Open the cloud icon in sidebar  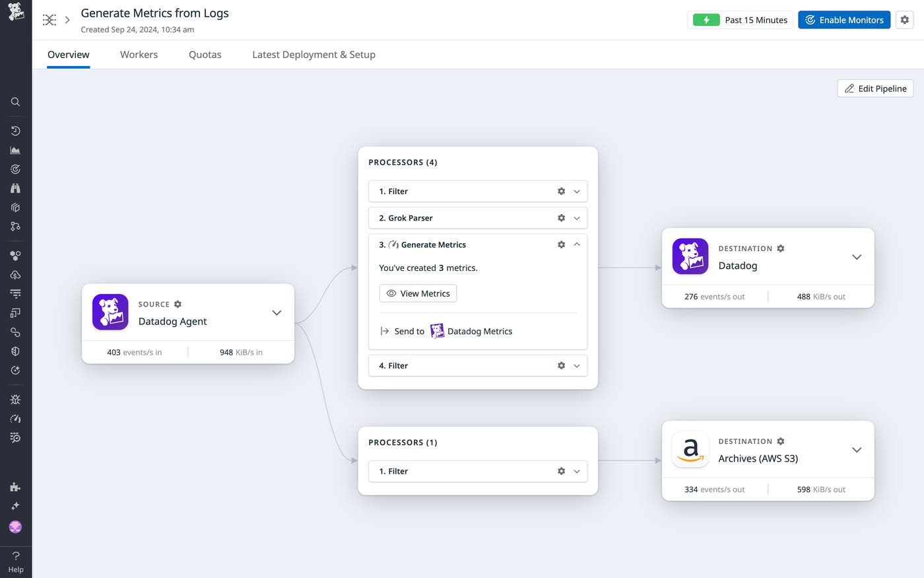click(x=15, y=275)
